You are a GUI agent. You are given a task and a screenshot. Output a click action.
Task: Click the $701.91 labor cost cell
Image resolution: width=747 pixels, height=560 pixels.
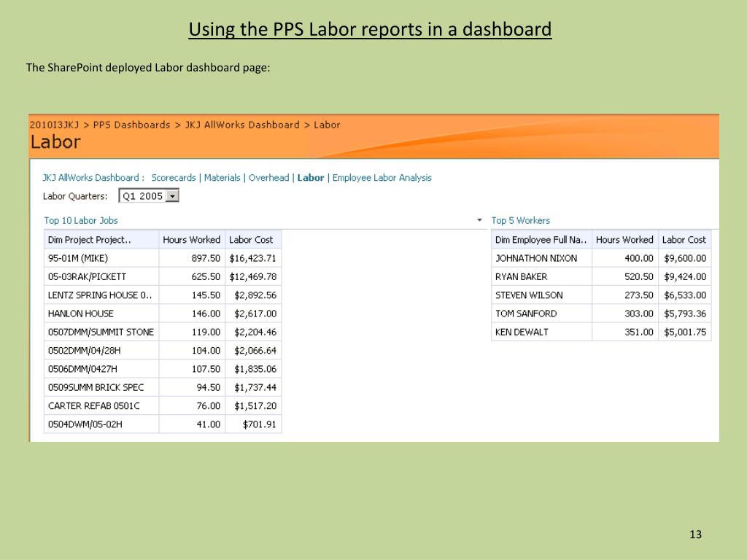(x=253, y=424)
